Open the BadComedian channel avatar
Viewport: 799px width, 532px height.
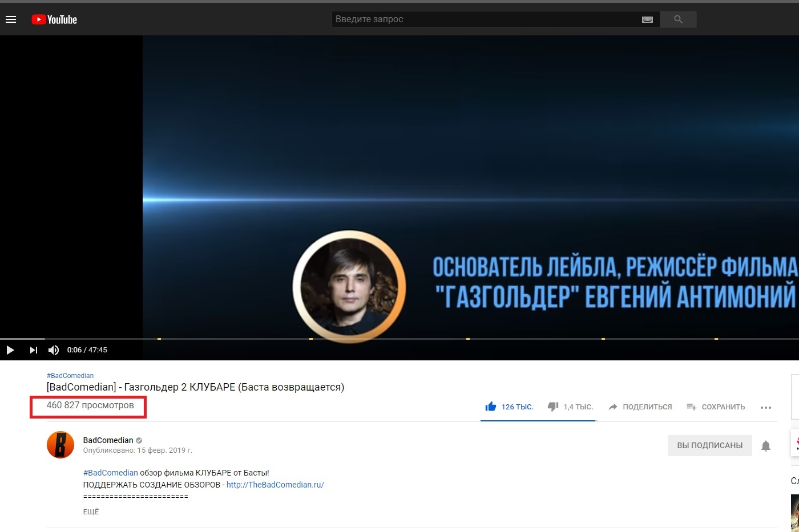(60, 445)
